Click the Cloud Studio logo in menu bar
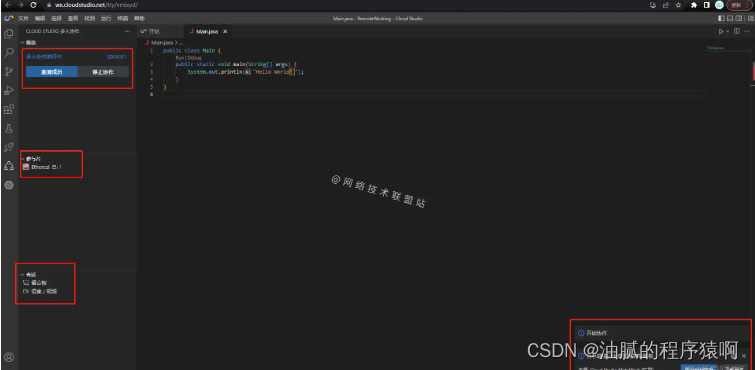This screenshot has height=370, width=755. click(9, 18)
